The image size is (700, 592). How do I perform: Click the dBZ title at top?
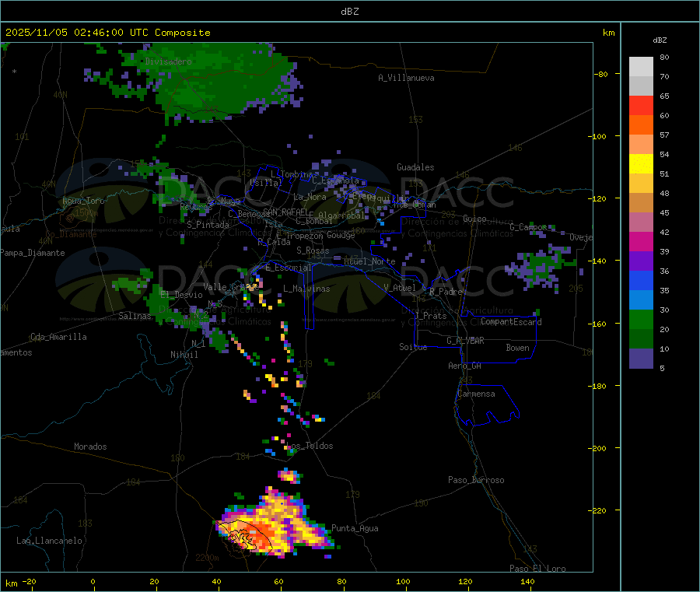[x=349, y=12]
